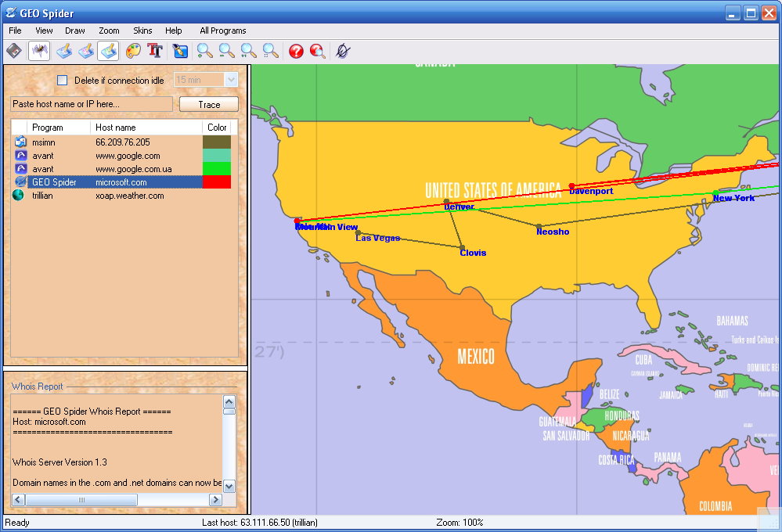Open the Draw menu

coord(75,31)
